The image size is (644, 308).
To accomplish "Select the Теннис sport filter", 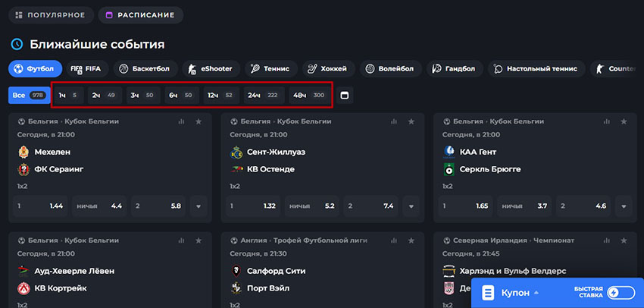I will point(270,68).
